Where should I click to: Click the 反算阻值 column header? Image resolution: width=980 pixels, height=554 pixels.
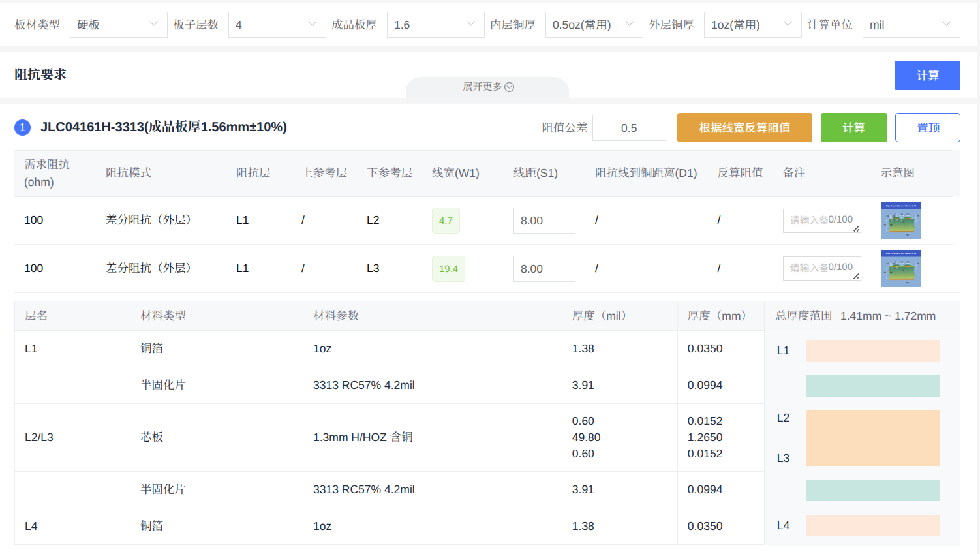tap(741, 173)
